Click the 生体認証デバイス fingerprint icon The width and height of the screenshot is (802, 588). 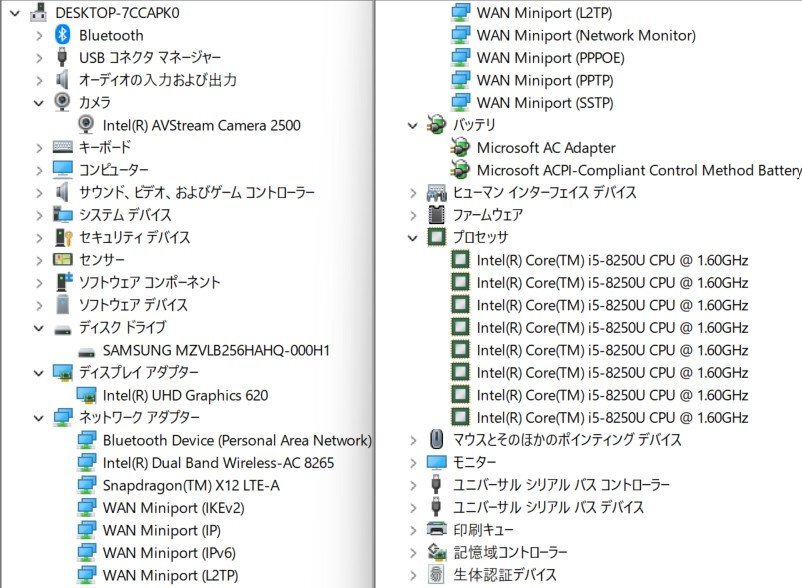pyautogui.click(x=436, y=575)
